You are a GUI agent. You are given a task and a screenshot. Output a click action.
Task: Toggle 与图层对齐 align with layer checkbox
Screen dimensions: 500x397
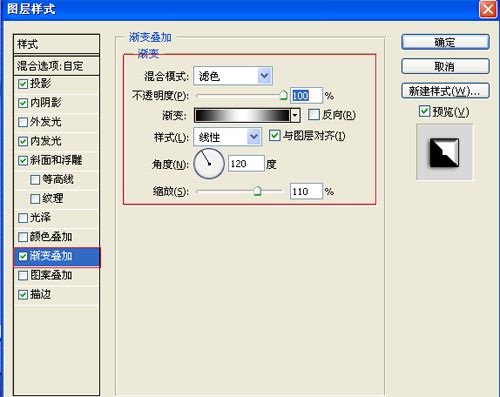pos(274,135)
